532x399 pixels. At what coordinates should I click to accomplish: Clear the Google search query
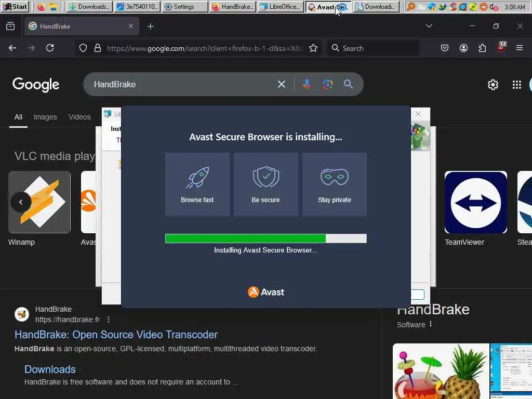pos(281,84)
